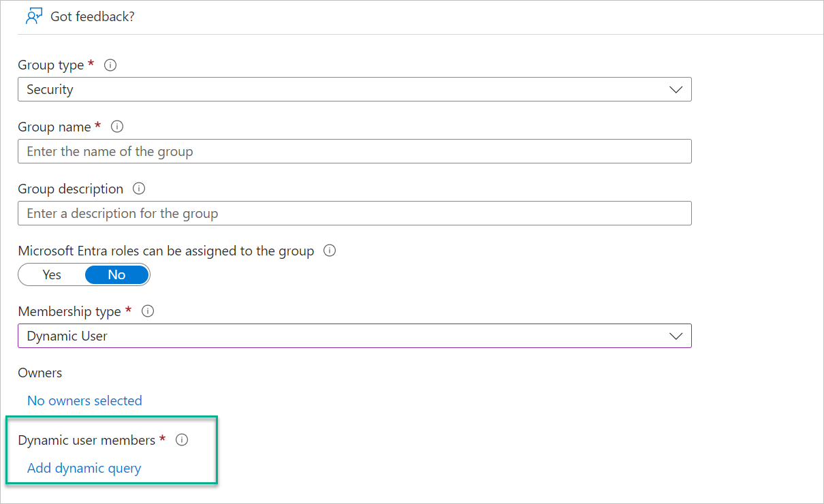824x504 pixels.
Task: Click the chevron on the Security selector
Action: click(675, 89)
